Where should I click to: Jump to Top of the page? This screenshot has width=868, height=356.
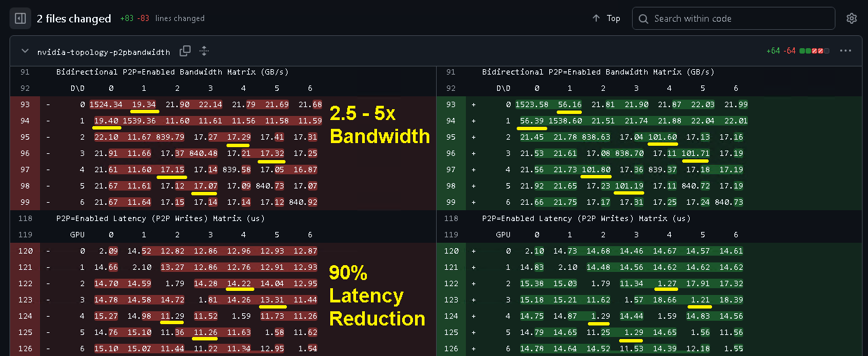tap(606, 18)
